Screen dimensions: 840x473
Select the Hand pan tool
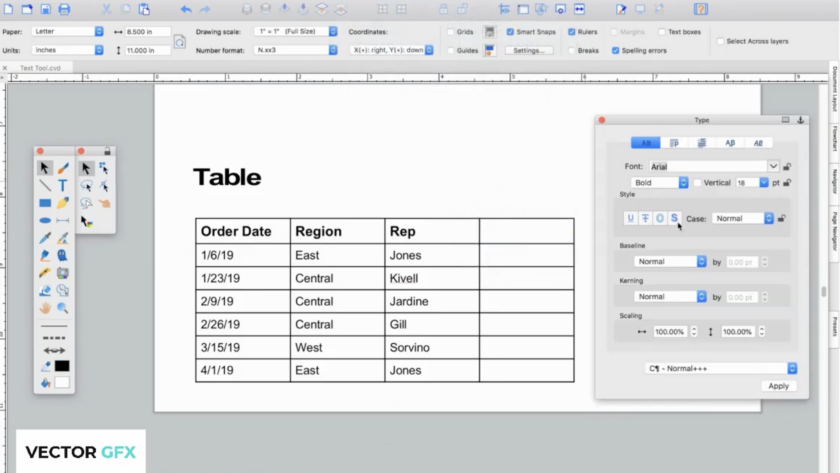coord(45,308)
